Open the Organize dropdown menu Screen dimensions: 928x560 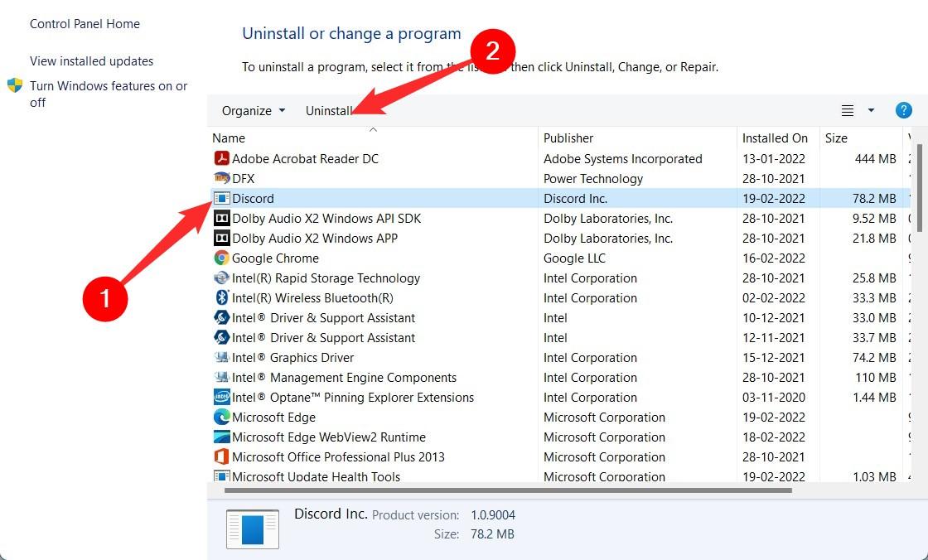254,111
